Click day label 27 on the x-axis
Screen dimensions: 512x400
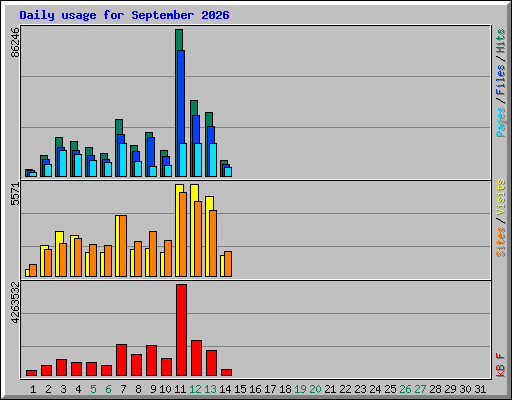[420, 389]
